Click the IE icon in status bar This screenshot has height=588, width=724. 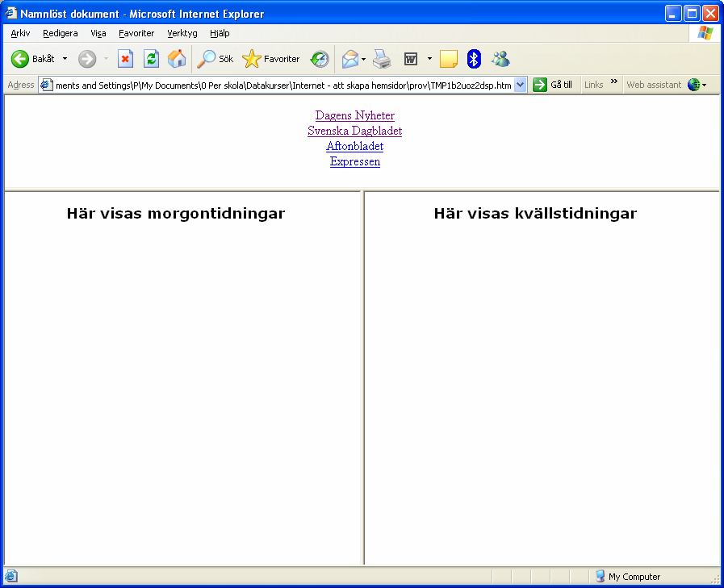pos(11,576)
